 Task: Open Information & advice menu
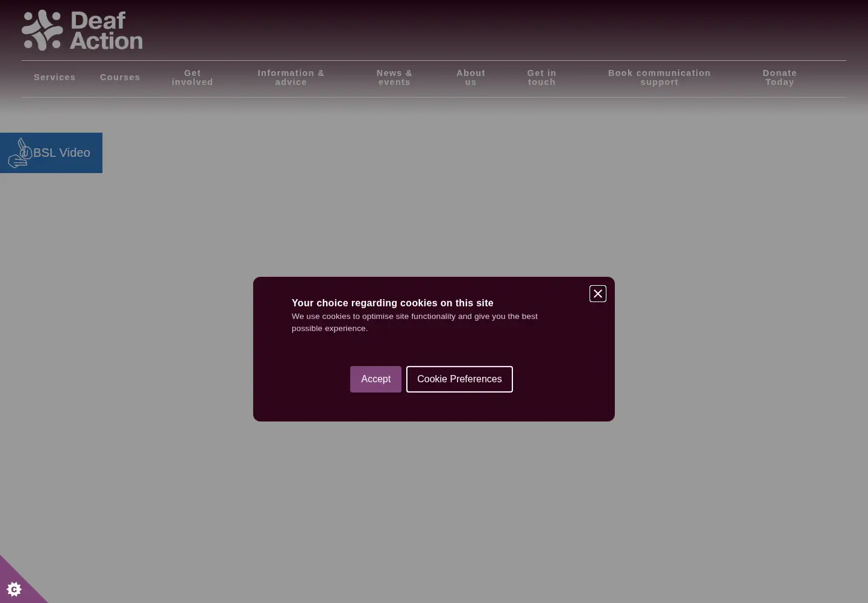pos(291,77)
